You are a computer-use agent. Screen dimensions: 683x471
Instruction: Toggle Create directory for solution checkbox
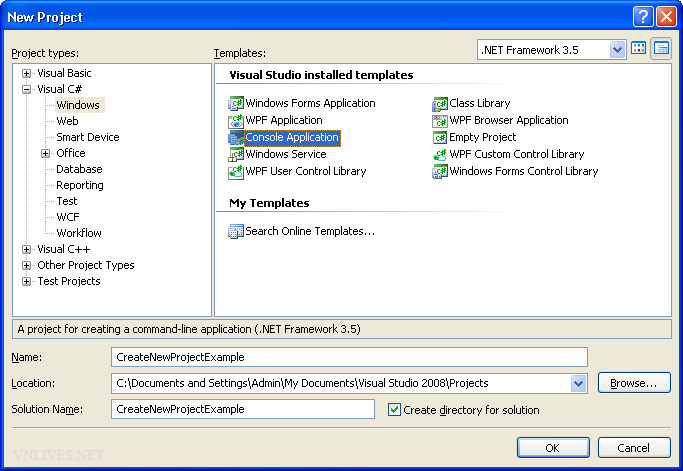tap(394, 410)
